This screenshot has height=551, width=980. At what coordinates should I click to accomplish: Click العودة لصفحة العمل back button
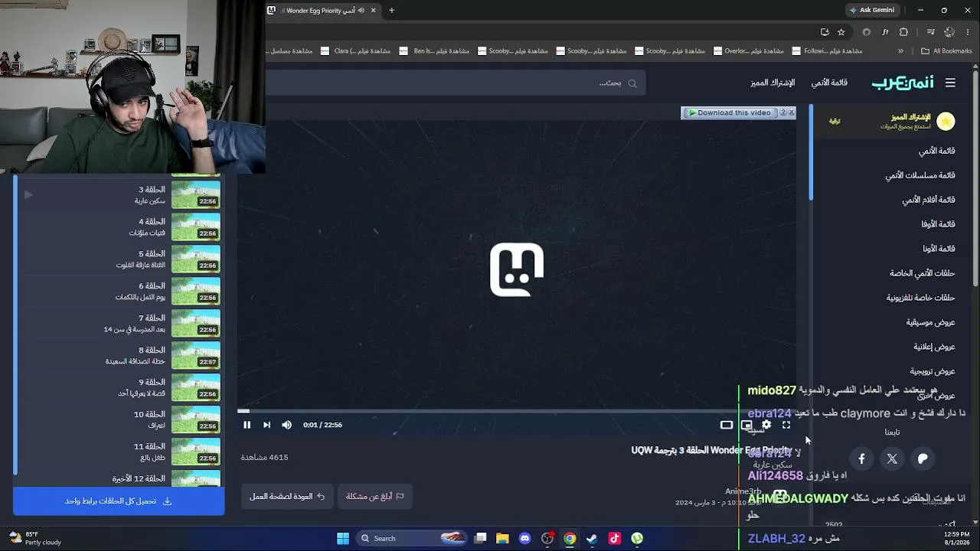tap(287, 496)
